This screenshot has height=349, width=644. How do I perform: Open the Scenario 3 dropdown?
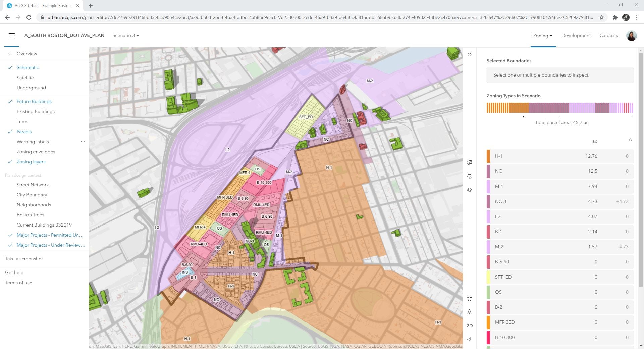click(125, 35)
